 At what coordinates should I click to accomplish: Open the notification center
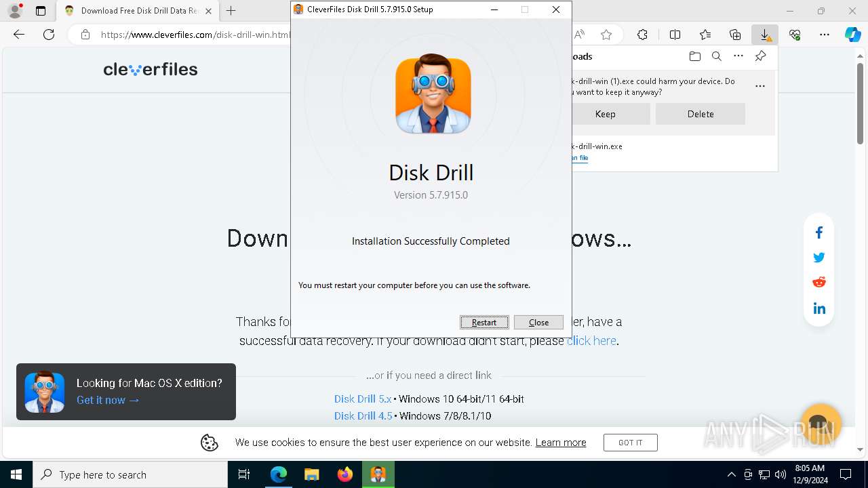[x=846, y=474]
